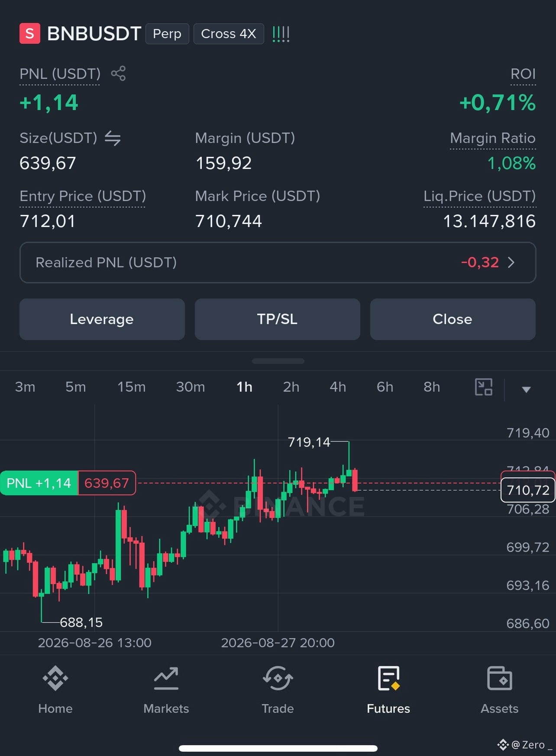Viewport: 556px width, 756px height.
Task: Select the 6h chart interval
Action: 385,387
